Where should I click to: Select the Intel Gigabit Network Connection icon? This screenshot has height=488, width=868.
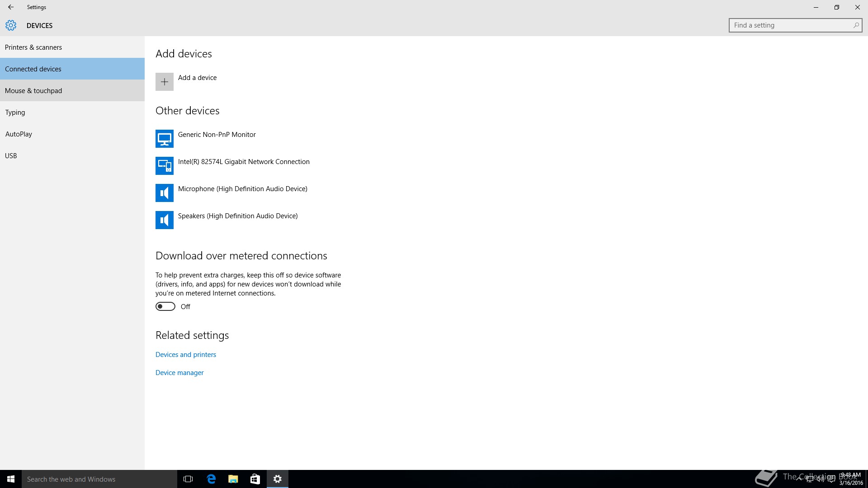165,166
